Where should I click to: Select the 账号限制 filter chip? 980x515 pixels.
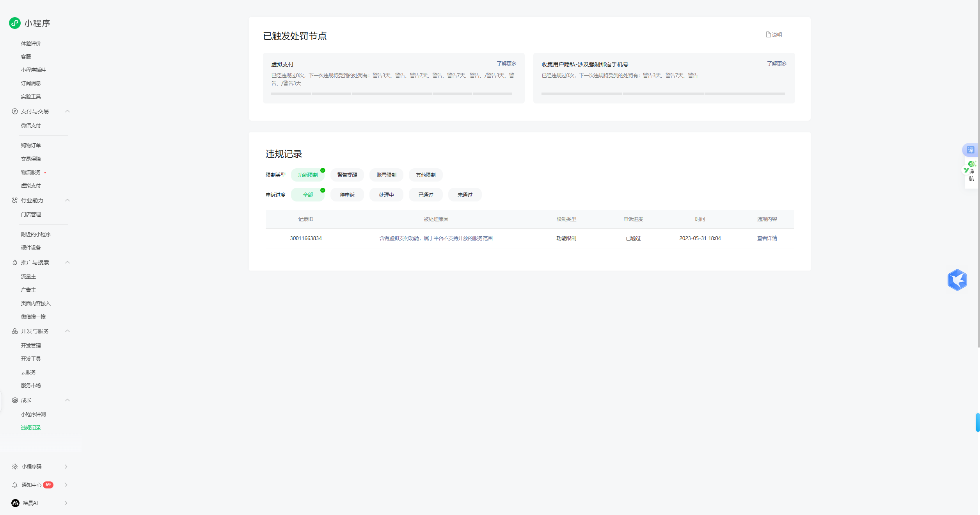(386, 175)
